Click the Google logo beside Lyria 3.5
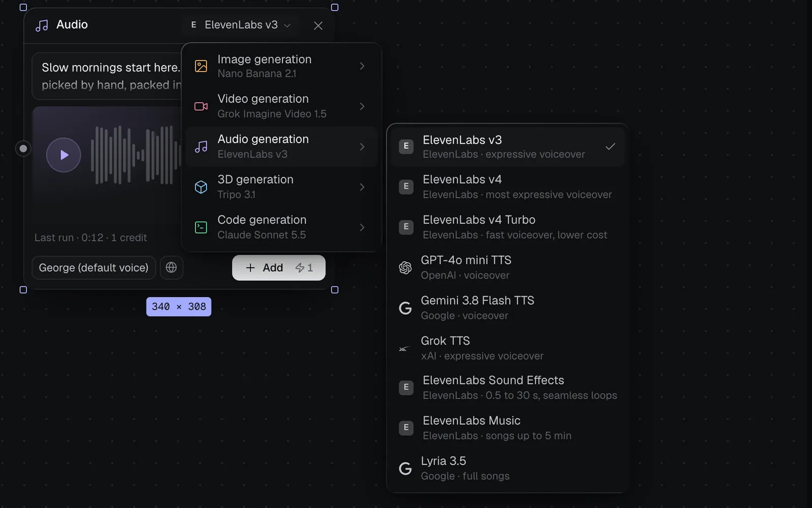 point(405,468)
